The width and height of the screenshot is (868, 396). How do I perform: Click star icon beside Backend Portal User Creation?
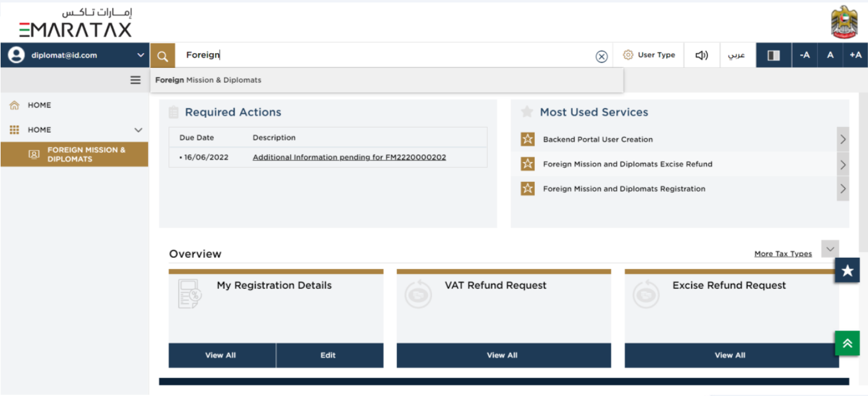pyautogui.click(x=527, y=139)
